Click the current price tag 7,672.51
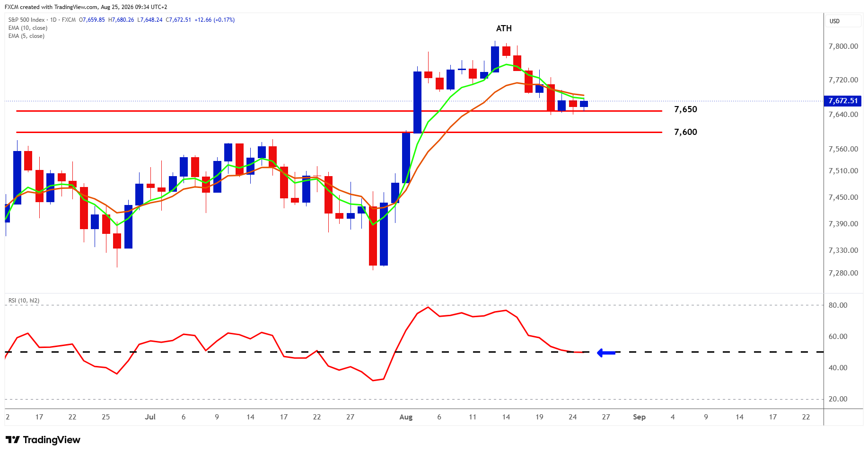Viewport: 868px width, 454px height. click(843, 101)
